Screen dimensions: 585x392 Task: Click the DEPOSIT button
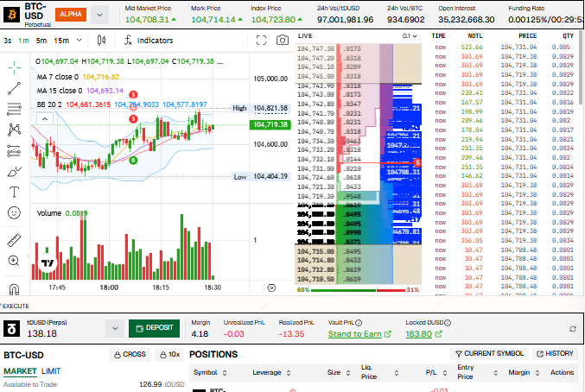pyautogui.click(x=154, y=328)
